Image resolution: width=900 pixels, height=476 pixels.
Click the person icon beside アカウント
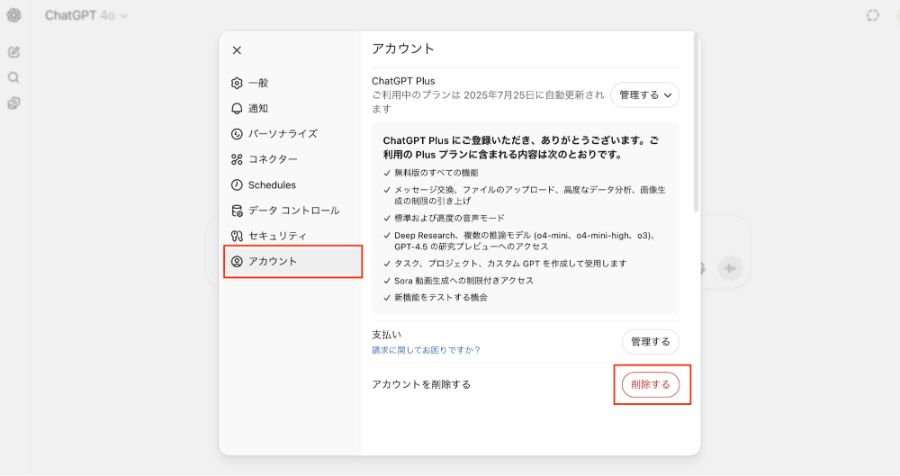pos(236,261)
